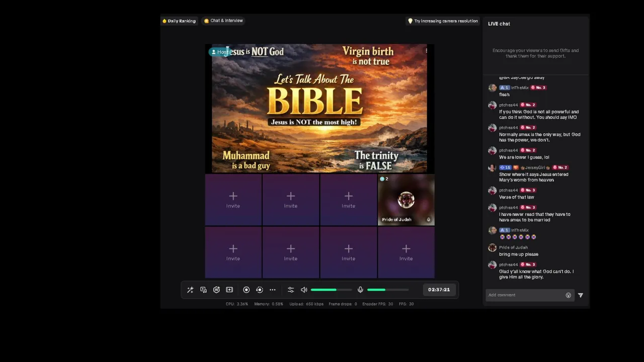Viewport: 644px width, 362px height.
Task: Click the Pride of Judah chat username
Action: pyautogui.click(x=513, y=247)
